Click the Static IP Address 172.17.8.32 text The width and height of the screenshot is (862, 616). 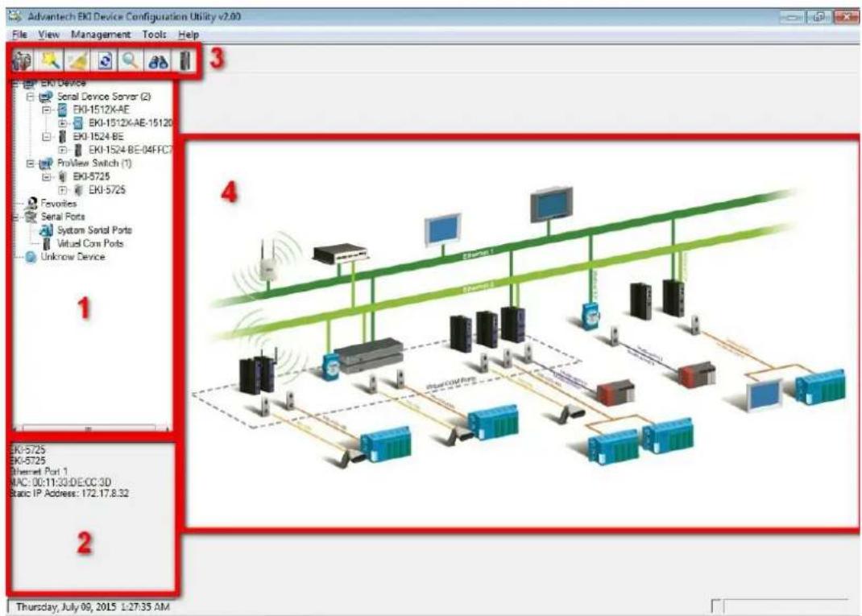69,494
